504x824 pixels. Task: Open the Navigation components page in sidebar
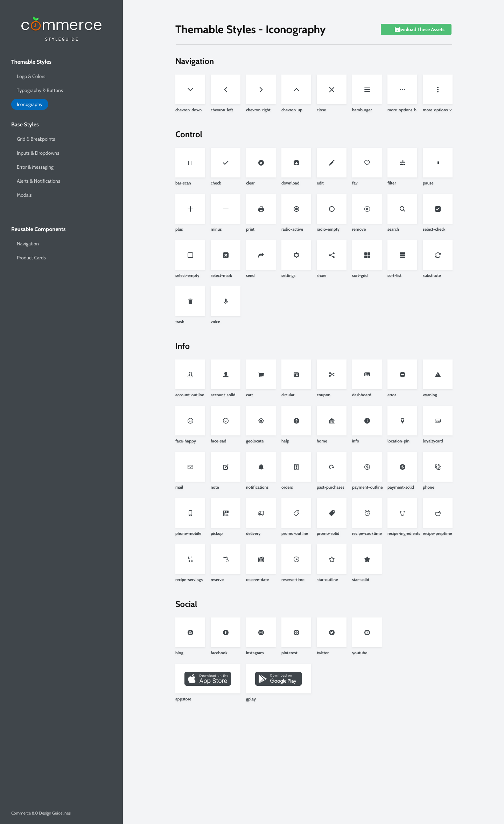point(28,244)
